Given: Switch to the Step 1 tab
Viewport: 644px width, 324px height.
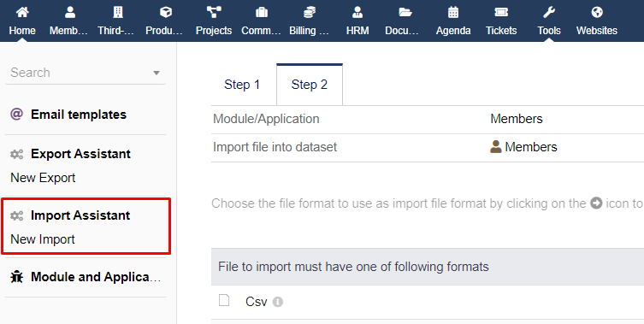Looking at the screenshot, I should point(242,85).
